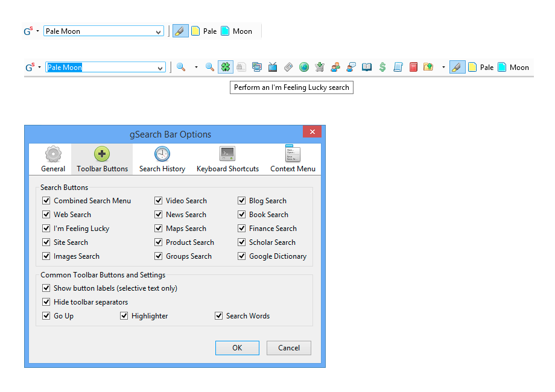
Task: Uncheck the Google Dictionary checkbox
Action: pos(241,256)
